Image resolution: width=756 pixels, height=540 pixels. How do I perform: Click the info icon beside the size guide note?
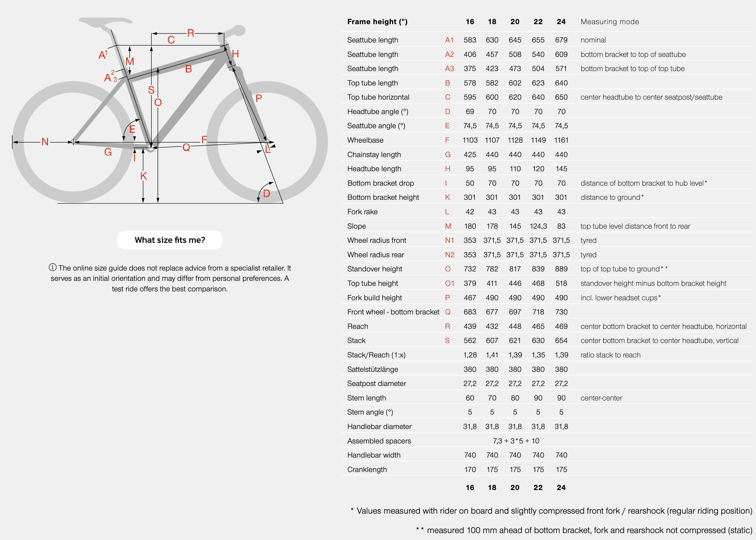pos(52,267)
